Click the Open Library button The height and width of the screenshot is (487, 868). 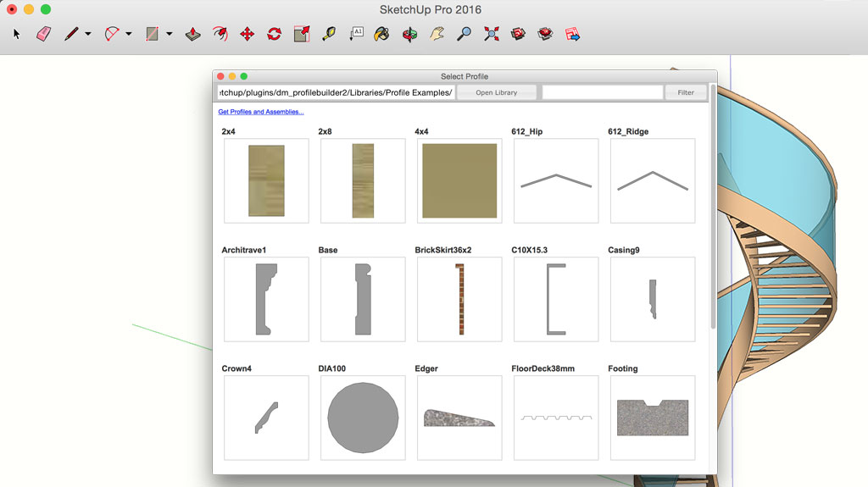click(x=497, y=92)
